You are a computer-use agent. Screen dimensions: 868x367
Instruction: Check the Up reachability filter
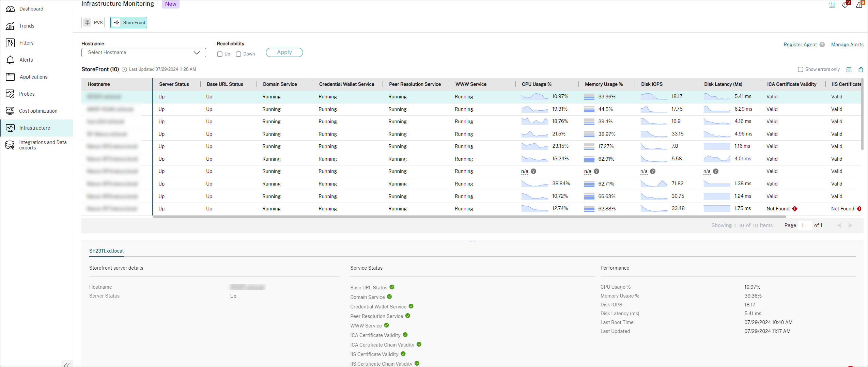219,54
